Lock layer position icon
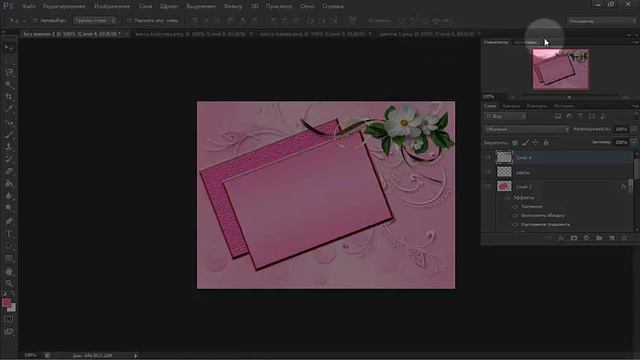Screen dimensions: 640x360 (536, 142)
